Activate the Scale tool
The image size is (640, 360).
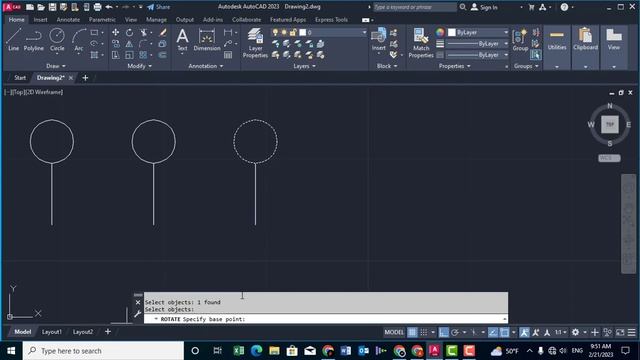tap(129, 55)
